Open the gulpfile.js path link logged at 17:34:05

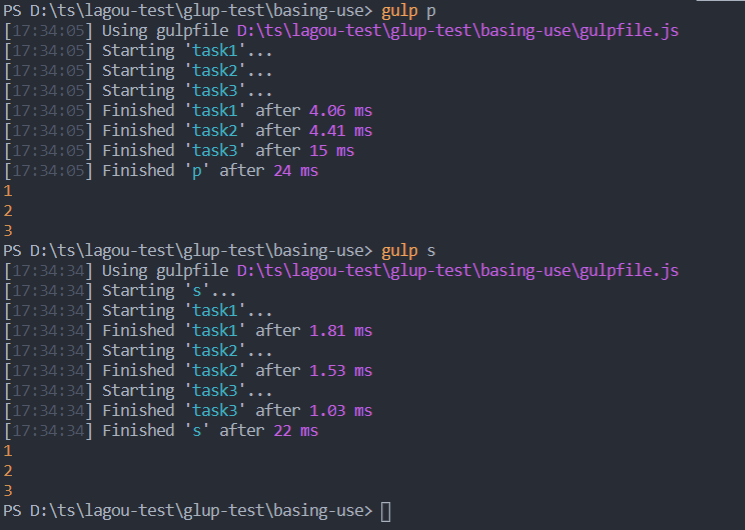click(457, 31)
